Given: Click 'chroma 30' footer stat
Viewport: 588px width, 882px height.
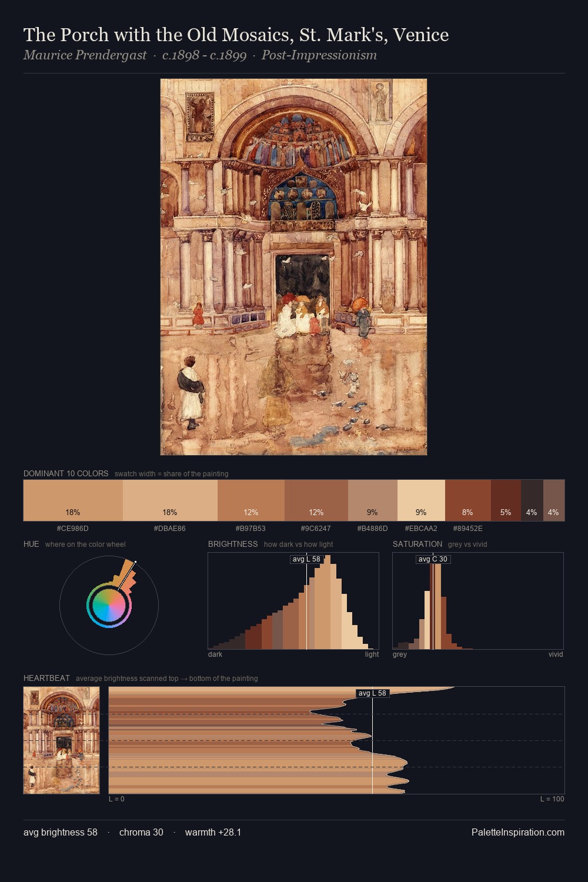Looking at the screenshot, I should [141, 832].
